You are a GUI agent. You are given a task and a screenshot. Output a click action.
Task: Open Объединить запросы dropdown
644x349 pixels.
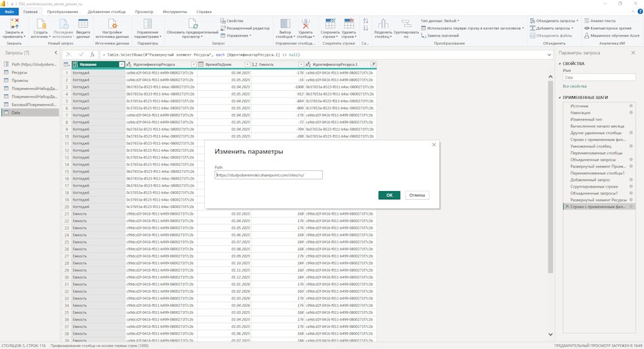[x=554, y=20]
